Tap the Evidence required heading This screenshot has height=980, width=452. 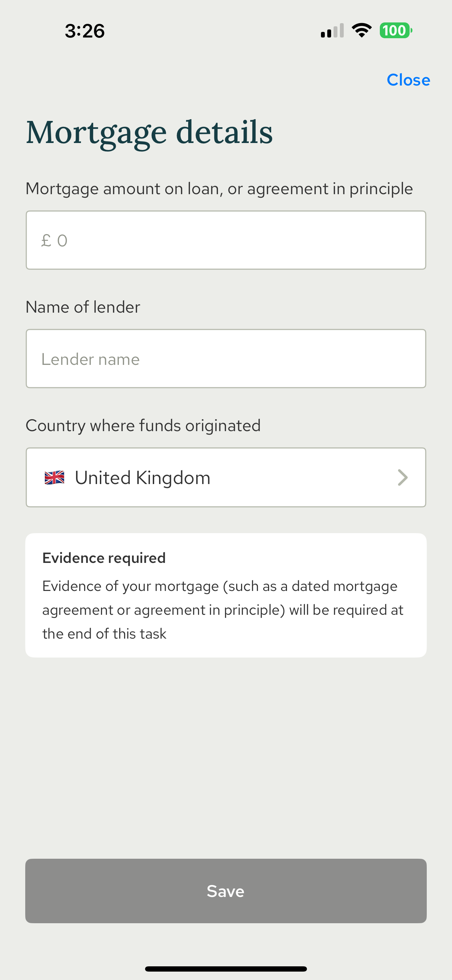pos(104,558)
